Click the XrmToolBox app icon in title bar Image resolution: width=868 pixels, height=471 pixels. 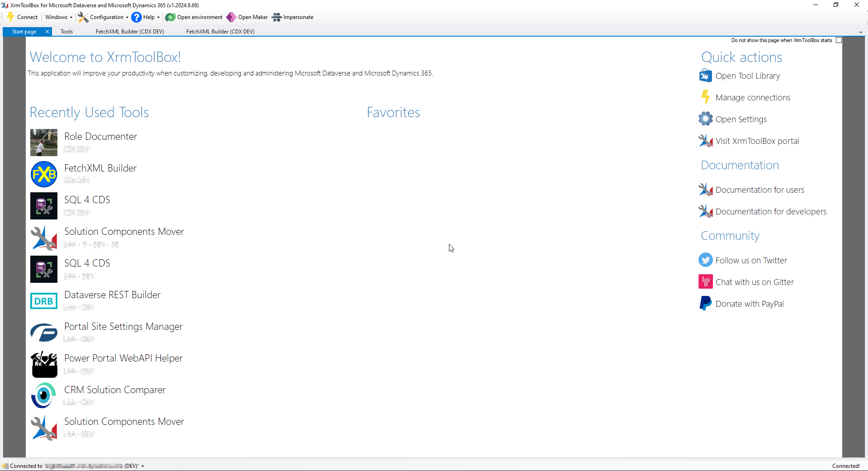[5, 5]
